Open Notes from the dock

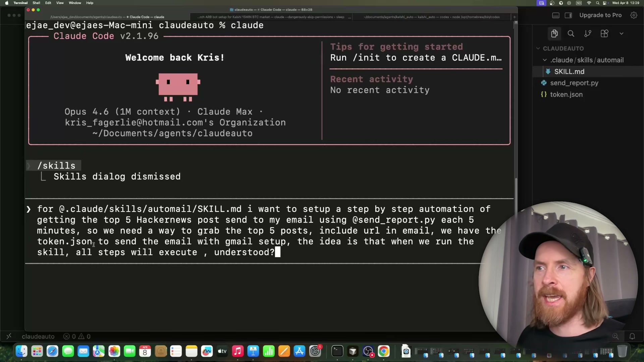pos(191,351)
